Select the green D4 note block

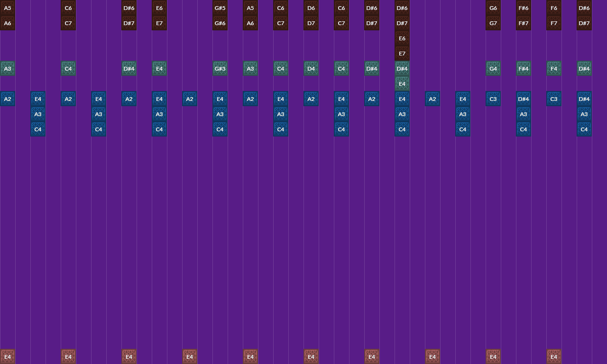click(311, 68)
